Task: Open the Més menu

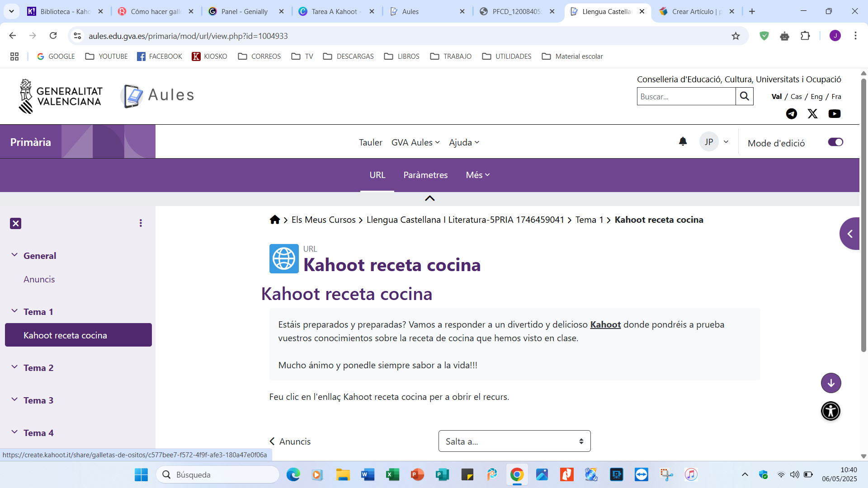Action: point(477,175)
